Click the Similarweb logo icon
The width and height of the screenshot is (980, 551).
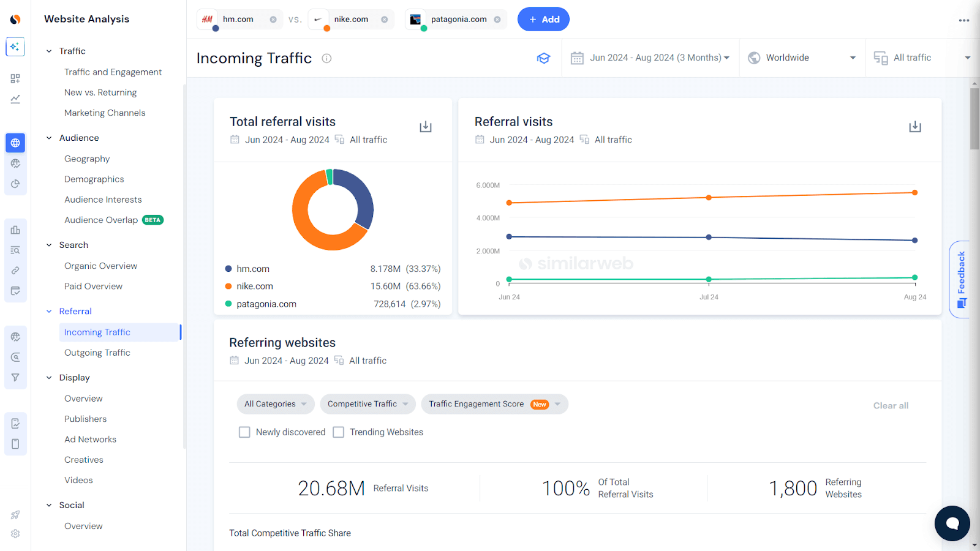[x=15, y=20]
